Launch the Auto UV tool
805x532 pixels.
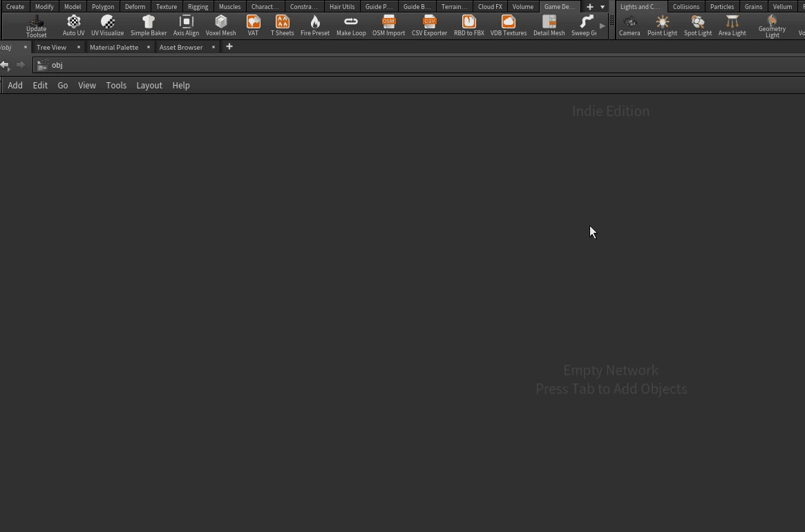coord(73,26)
